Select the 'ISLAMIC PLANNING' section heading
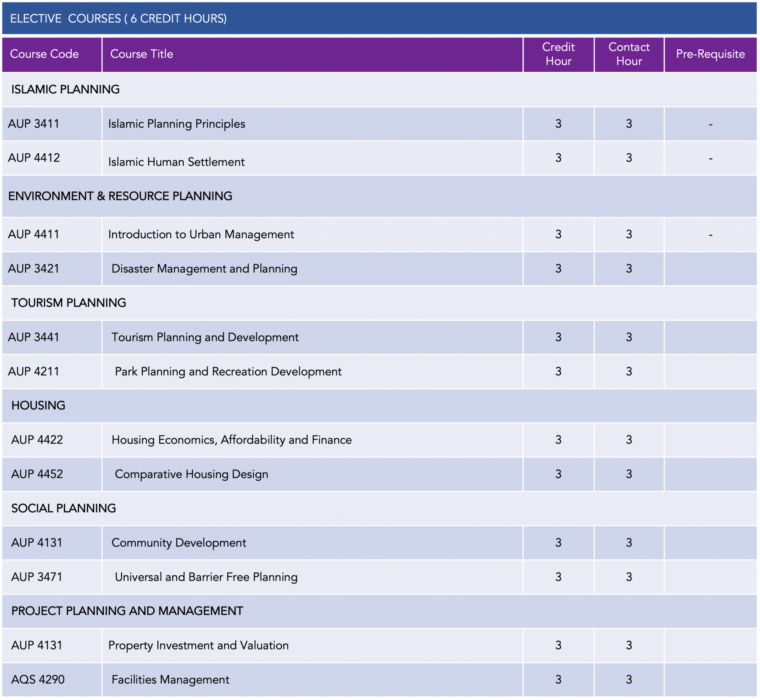The height and width of the screenshot is (700, 760). [66, 89]
